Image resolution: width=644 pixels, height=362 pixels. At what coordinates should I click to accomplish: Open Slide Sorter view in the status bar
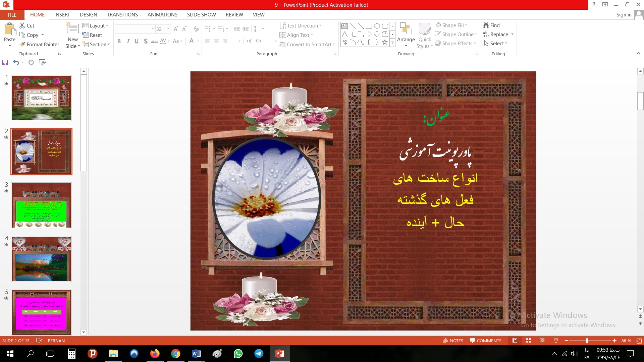pos(529,341)
